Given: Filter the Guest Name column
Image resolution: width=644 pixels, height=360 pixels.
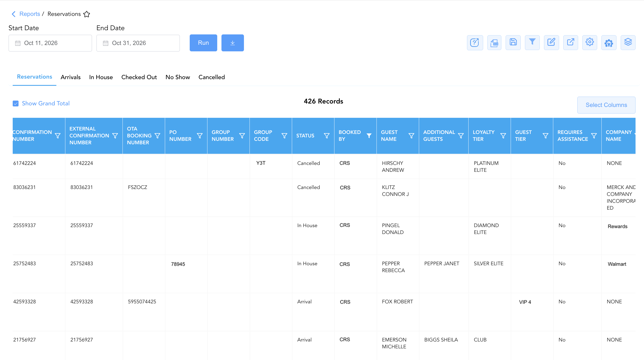Looking at the screenshot, I should click(411, 136).
